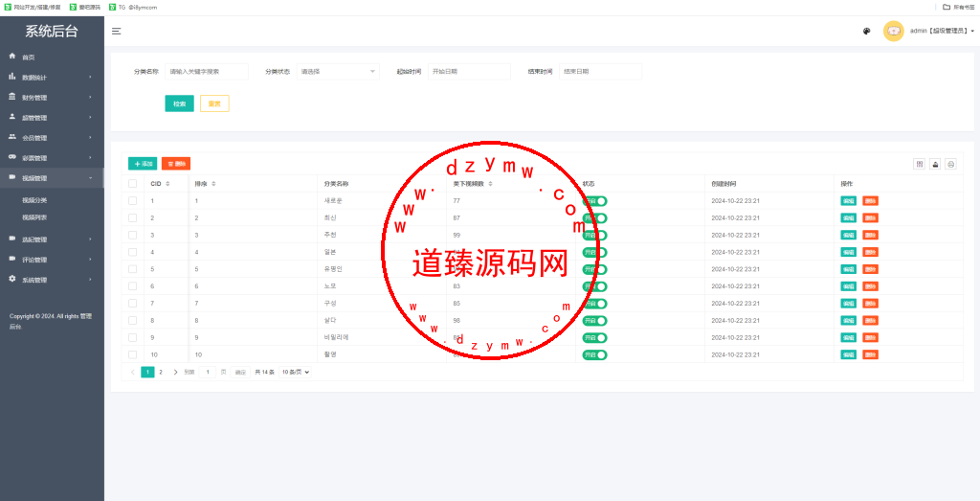Click the category name cell 최신
This screenshot has height=501, width=980.
330,217
